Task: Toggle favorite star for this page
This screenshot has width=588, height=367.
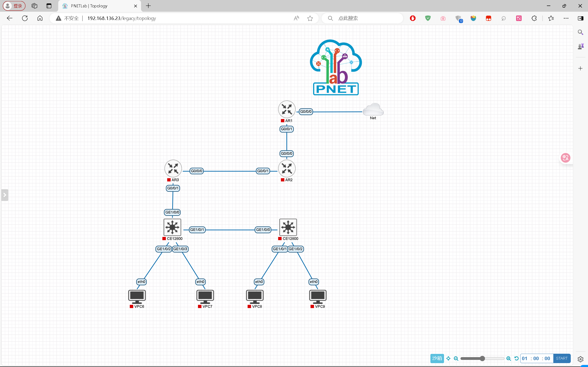Action: coord(310,18)
